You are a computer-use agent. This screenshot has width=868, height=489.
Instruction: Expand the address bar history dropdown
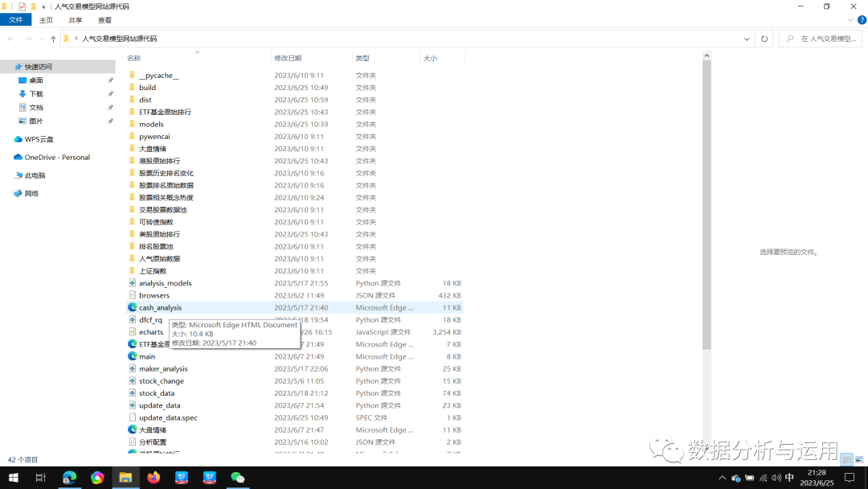point(747,39)
